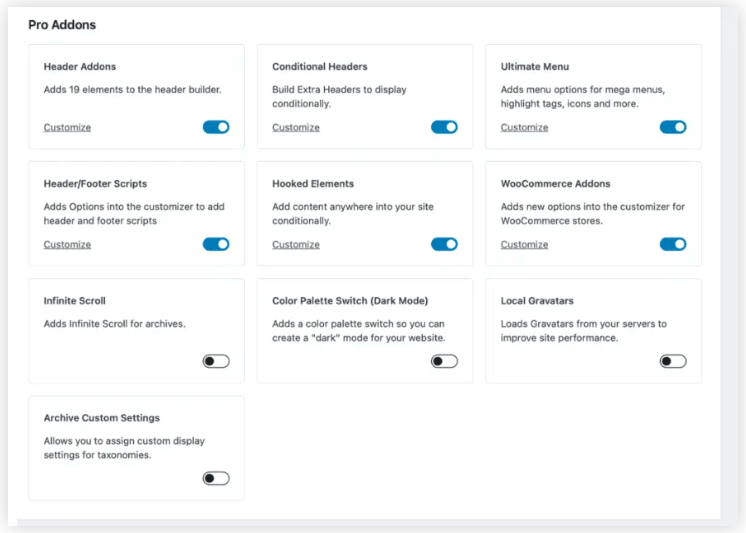Image resolution: width=746 pixels, height=533 pixels.
Task: Enable the Archive Custom Settings toggle
Action: (x=216, y=478)
